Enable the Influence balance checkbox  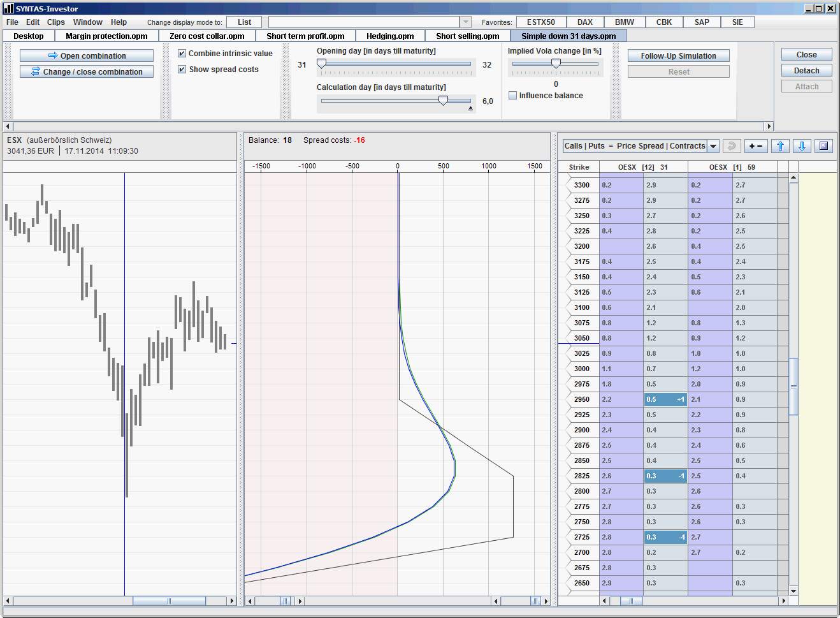click(x=512, y=96)
